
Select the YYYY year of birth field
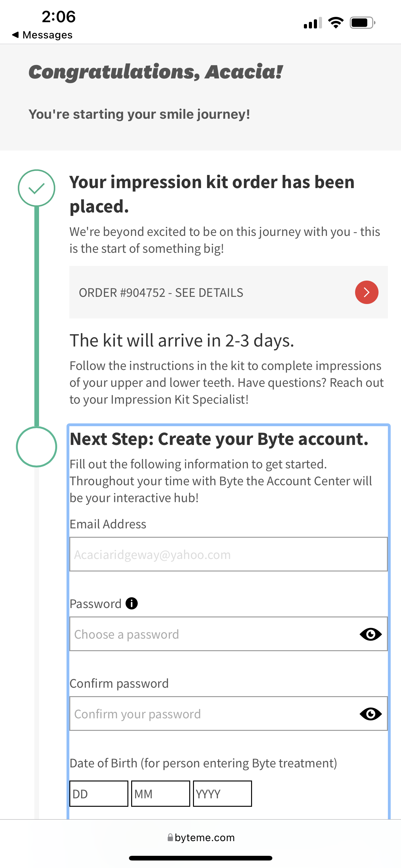point(222,794)
